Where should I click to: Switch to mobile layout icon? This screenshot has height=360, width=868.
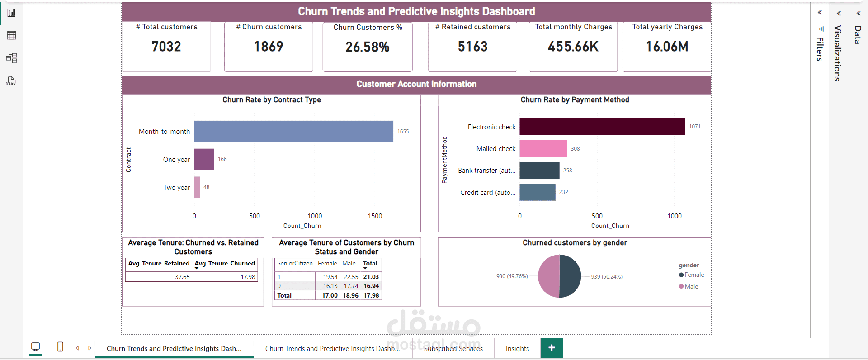(x=60, y=347)
